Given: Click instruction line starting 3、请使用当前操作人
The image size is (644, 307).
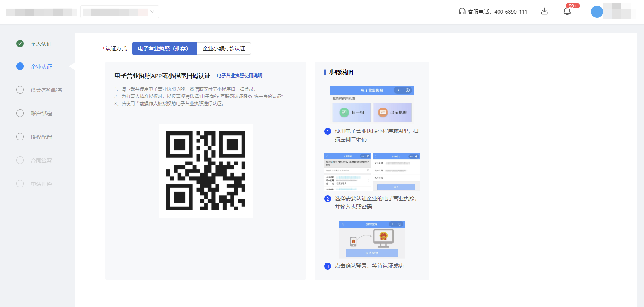Looking at the screenshot, I should 169,104.
